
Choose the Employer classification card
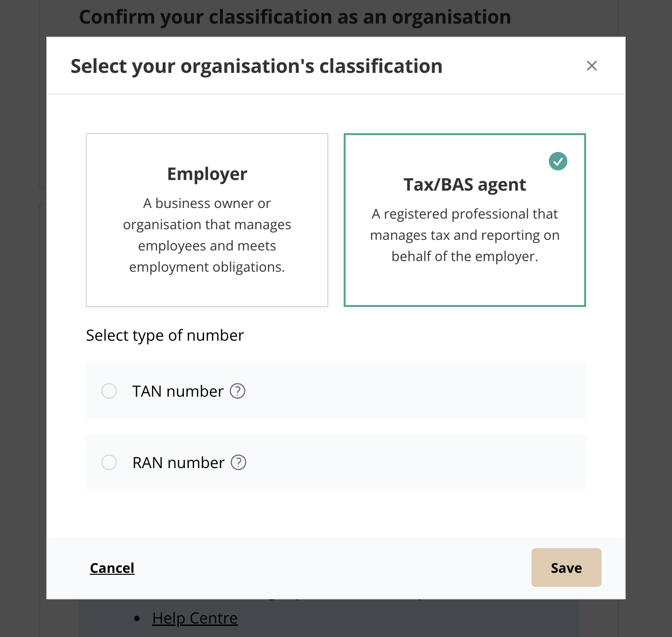pyautogui.click(x=207, y=220)
